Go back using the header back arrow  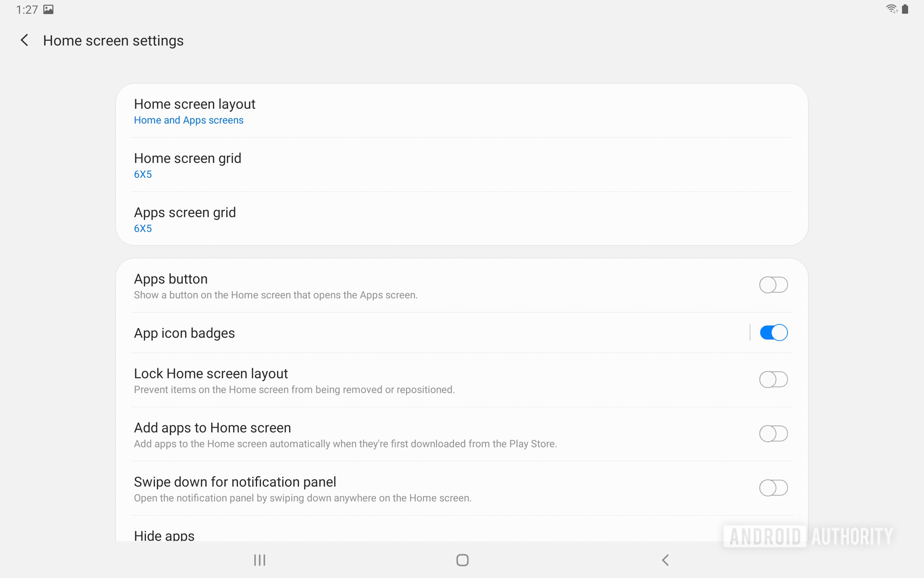click(x=25, y=40)
